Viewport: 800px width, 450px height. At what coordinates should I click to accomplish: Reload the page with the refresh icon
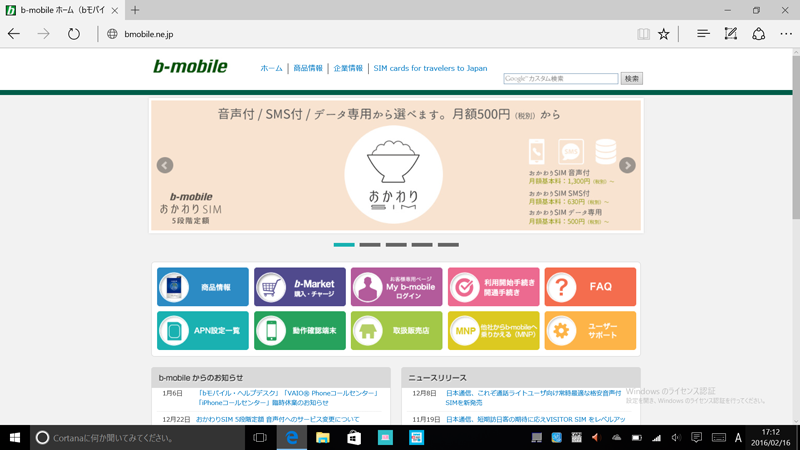(x=74, y=34)
